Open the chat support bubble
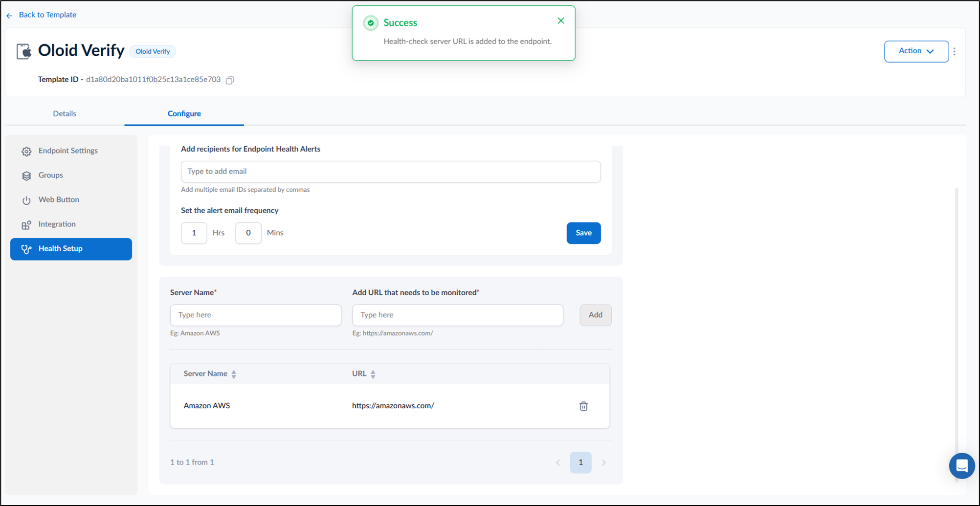The image size is (980, 506). (x=961, y=466)
